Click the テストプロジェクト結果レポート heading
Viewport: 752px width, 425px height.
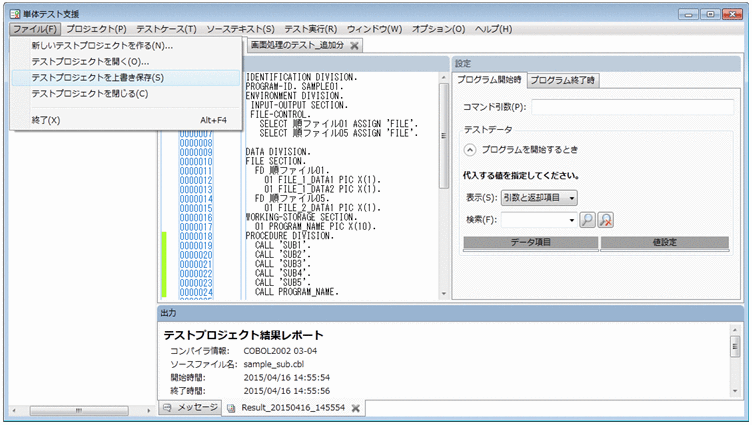(243, 335)
